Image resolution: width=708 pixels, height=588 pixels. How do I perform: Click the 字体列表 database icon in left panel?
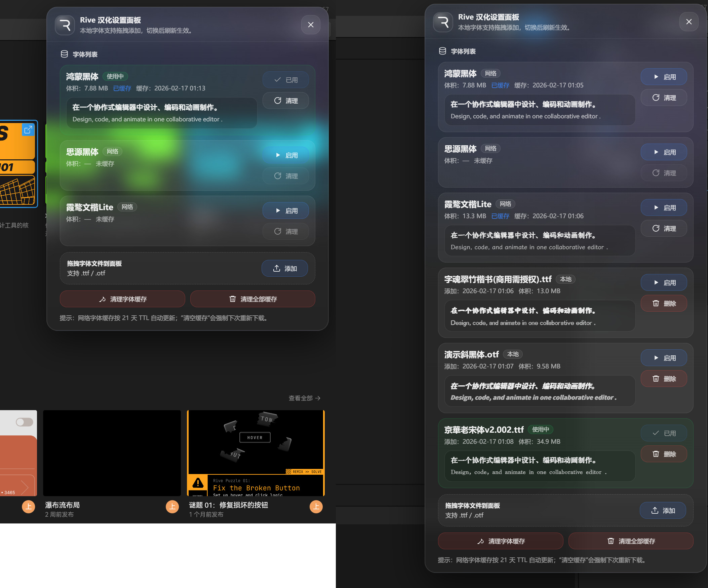[64, 54]
